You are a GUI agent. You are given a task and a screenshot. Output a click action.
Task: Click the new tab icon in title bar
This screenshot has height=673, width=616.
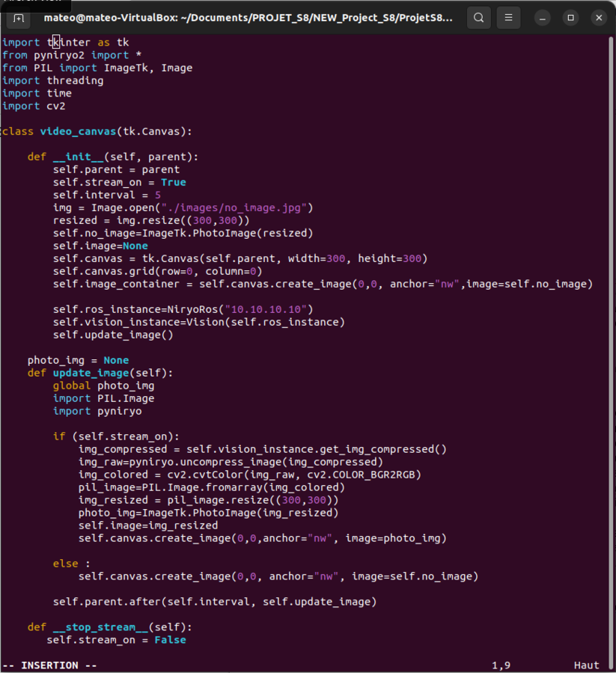click(19, 17)
